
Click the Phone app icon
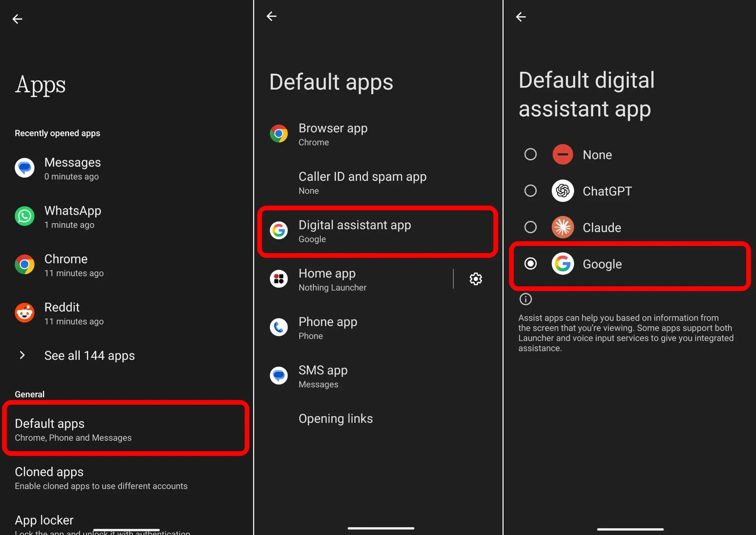278,327
